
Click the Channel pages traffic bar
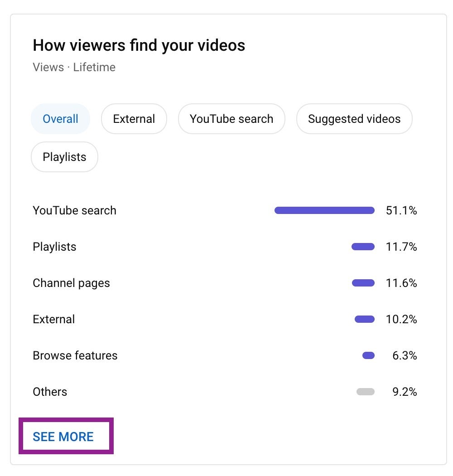[x=363, y=283]
